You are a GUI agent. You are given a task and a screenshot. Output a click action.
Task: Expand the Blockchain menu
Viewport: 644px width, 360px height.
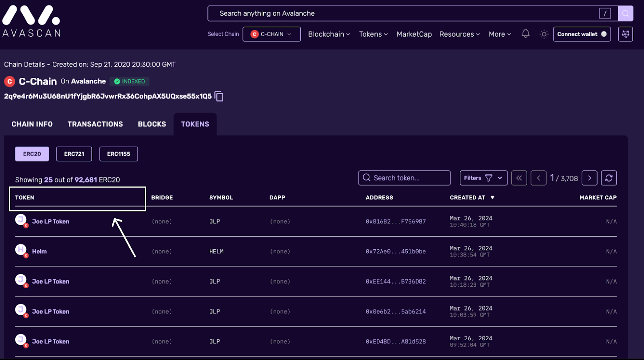(329, 34)
